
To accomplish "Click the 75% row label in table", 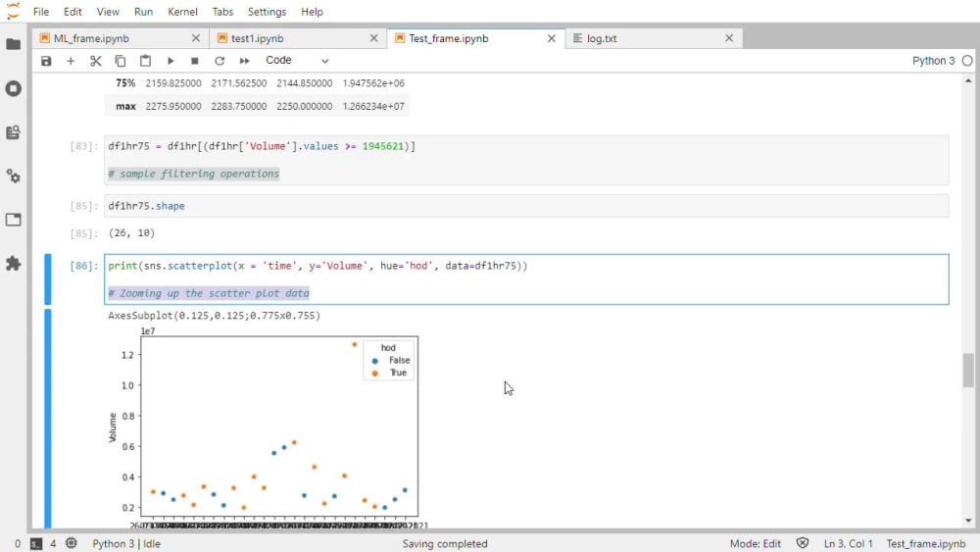I will coord(125,83).
